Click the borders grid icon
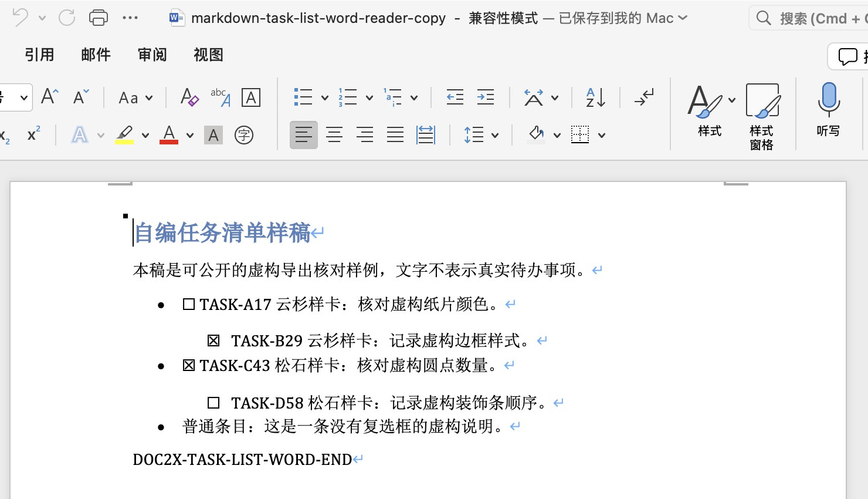The image size is (868, 499). pyautogui.click(x=580, y=134)
